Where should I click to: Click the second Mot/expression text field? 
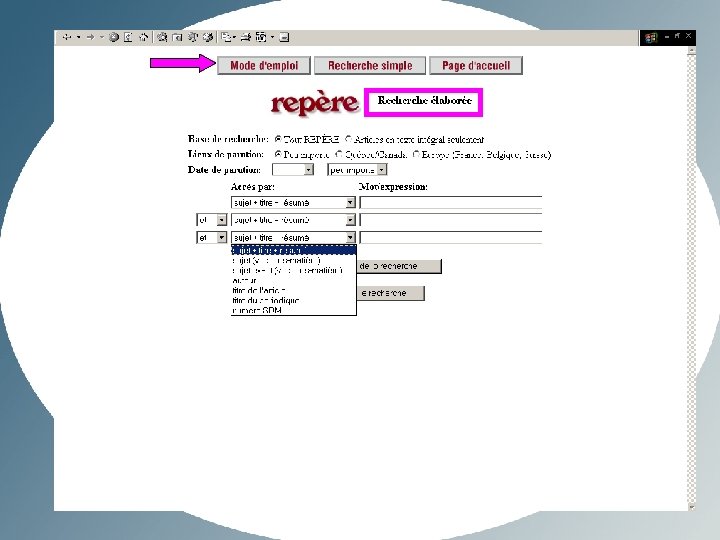[451, 220]
